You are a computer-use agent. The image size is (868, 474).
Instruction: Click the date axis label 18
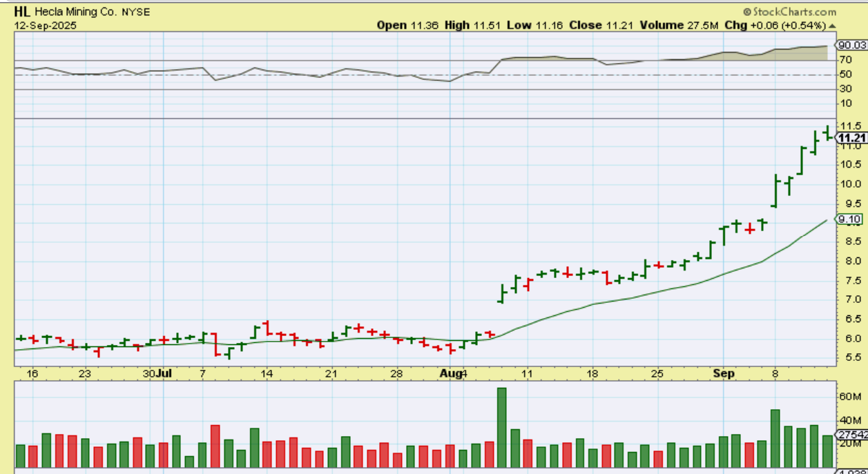(x=592, y=373)
